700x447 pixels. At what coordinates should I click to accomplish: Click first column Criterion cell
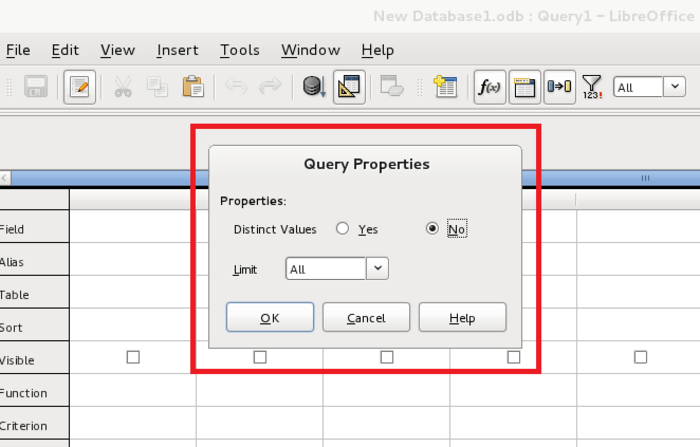133,423
